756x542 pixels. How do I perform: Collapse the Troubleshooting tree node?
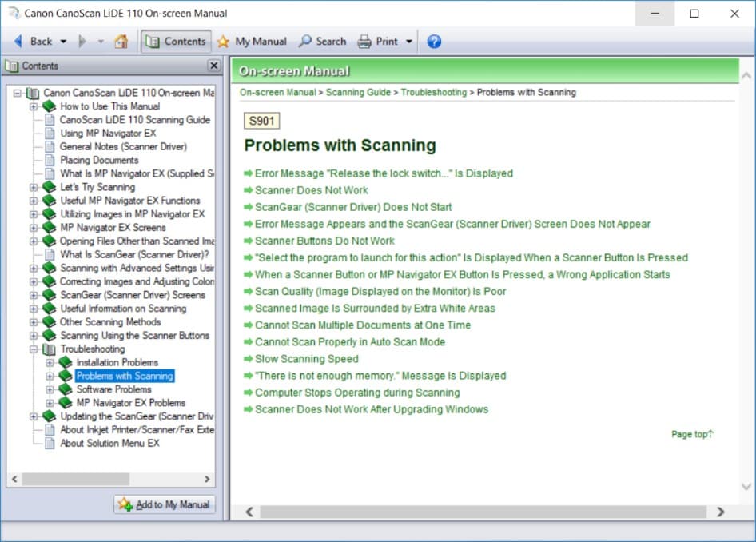[34, 349]
